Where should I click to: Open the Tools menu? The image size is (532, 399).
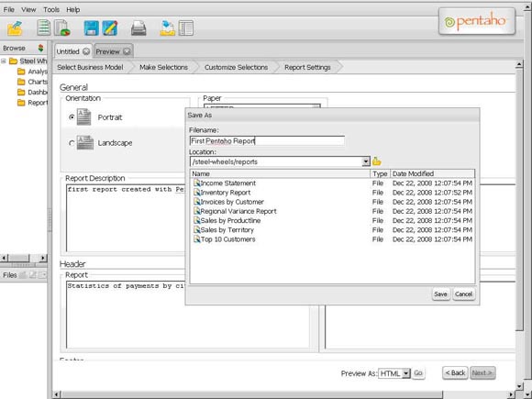click(51, 9)
